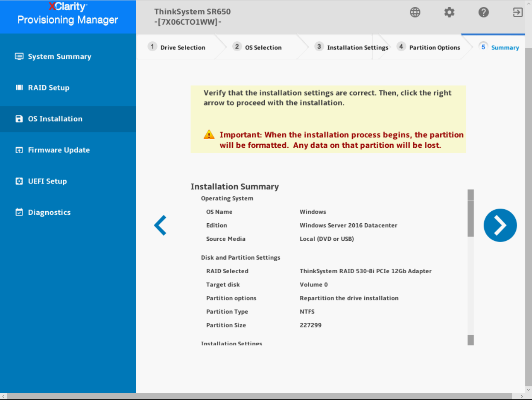The height and width of the screenshot is (400, 532).
Task: Click the page vertical scrollbar down arrow
Action: coord(529,390)
